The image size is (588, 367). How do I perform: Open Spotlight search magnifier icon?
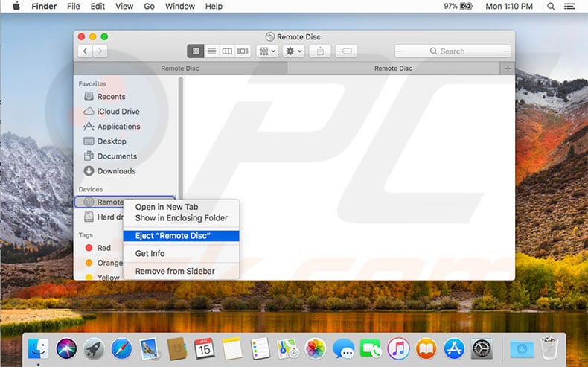[551, 7]
